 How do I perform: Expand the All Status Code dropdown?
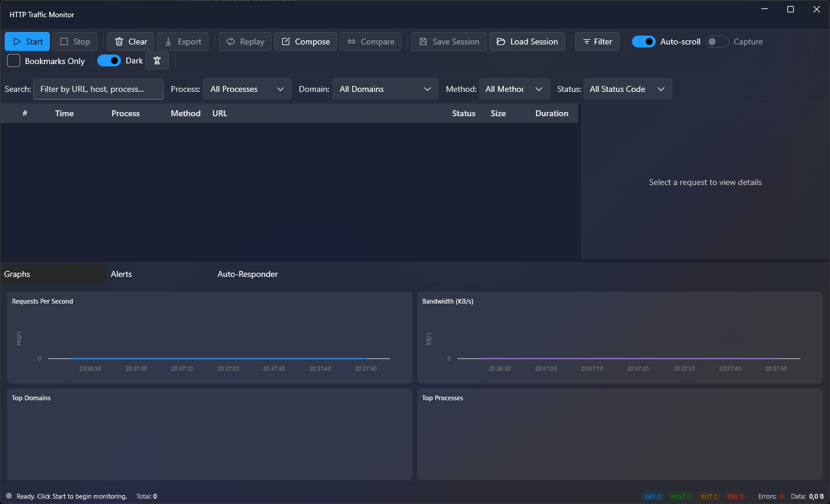628,89
